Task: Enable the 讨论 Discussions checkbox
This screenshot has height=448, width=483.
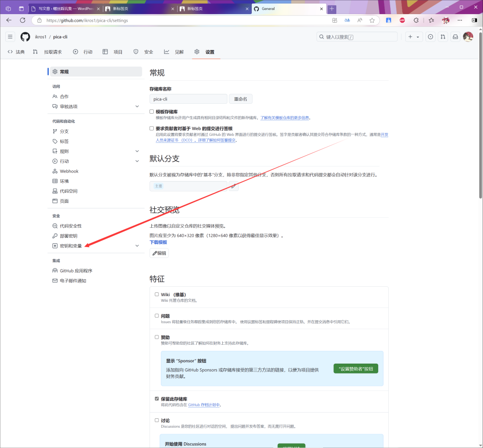Action: (157, 420)
